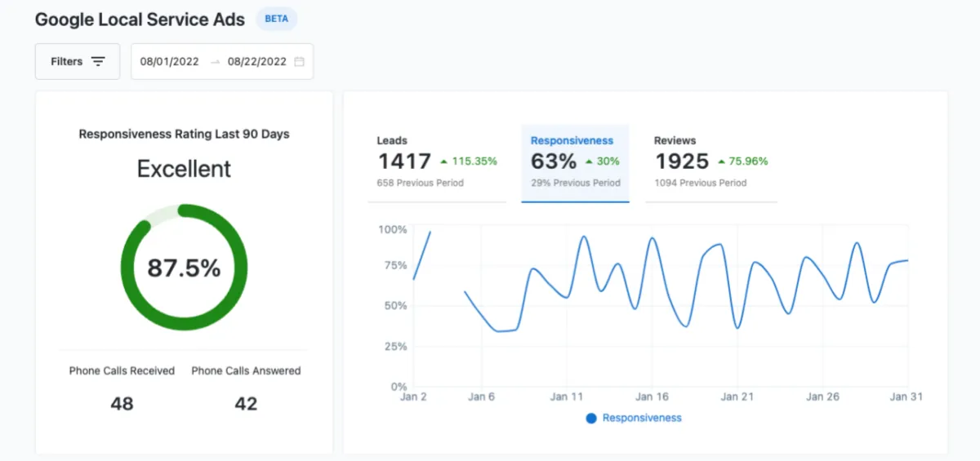Click the 29% Previous Period text
This screenshot has height=461, width=980.
(575, 183)
